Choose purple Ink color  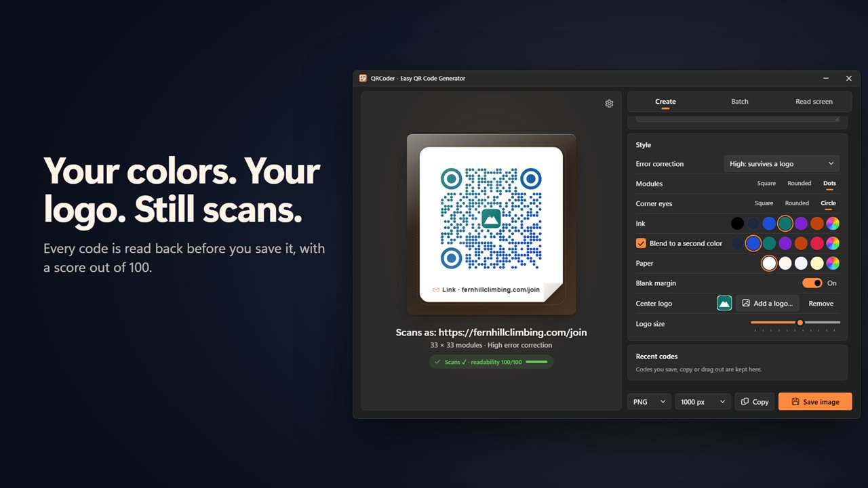801,224
